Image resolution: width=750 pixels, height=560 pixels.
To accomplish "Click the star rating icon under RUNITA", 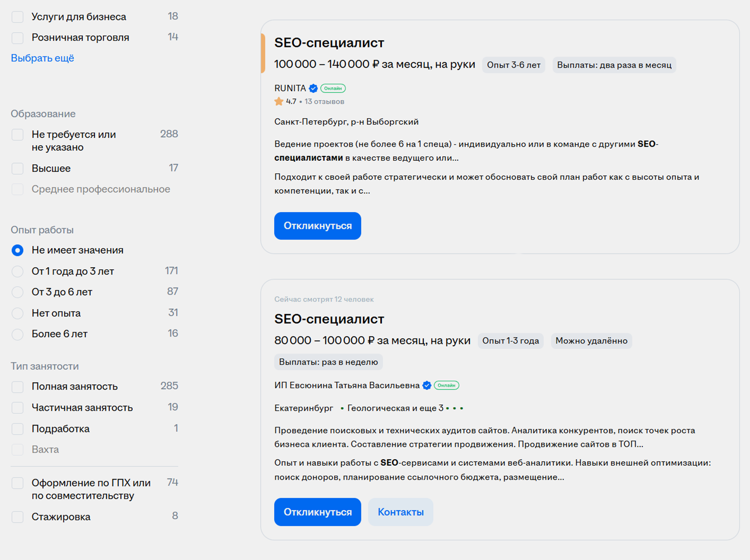I will tap(279, 101).
